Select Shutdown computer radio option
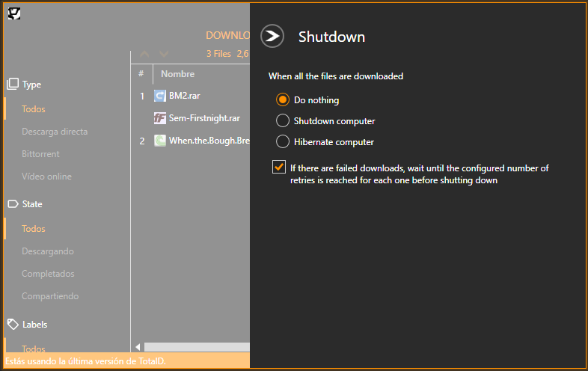Image resolution: width=588 pixels, height=371 pixels. pyautogui.click(x=283, y=120)
